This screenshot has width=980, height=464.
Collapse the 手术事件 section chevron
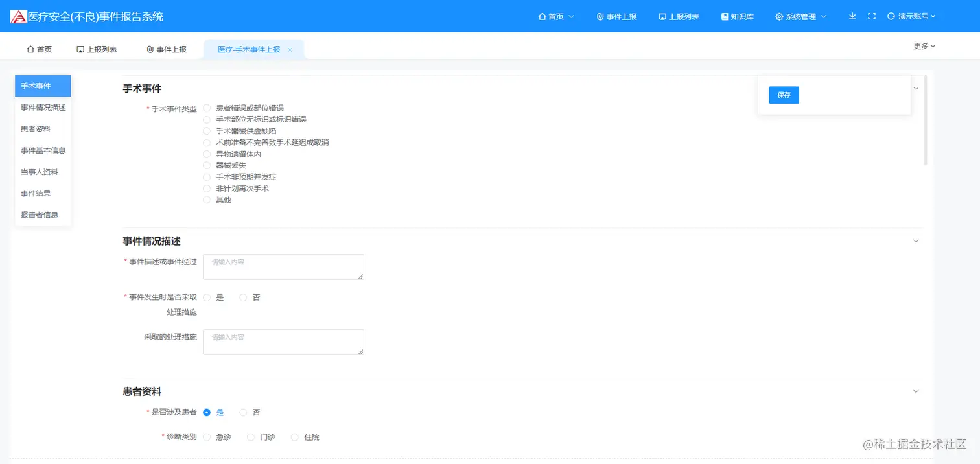pyautogui.click(x=916, y=88)
